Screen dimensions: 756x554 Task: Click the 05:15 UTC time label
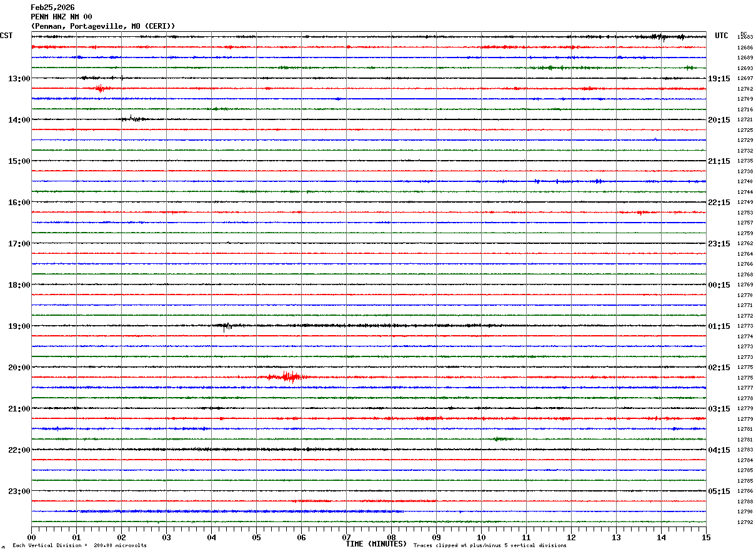tap(719, 491)
